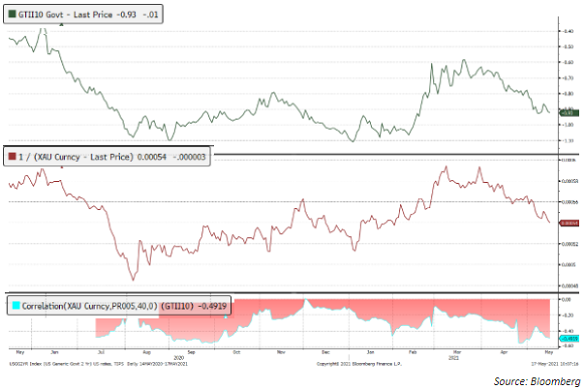This screenshot has width=585, height=390.
Task: Click the 'Feb' label on the time axis
Action: click(x=413, y=352)
